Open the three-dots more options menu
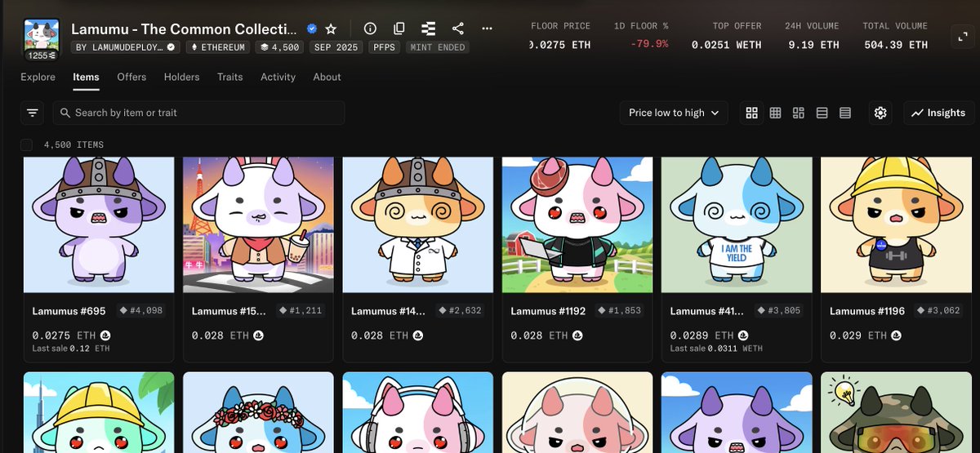The height and width of the screenshot is (453, 980). coord(488,29)
